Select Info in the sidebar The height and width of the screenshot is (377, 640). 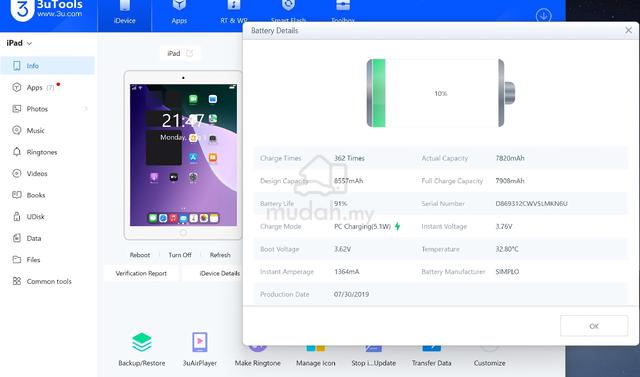point(47,66)
